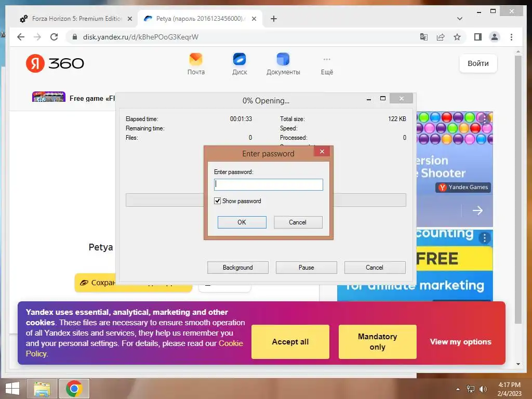Click the Yandex Games badge on ad
The width and height of the screenshot is (532, 399).
pyautogui.click(x=463, y=187)
